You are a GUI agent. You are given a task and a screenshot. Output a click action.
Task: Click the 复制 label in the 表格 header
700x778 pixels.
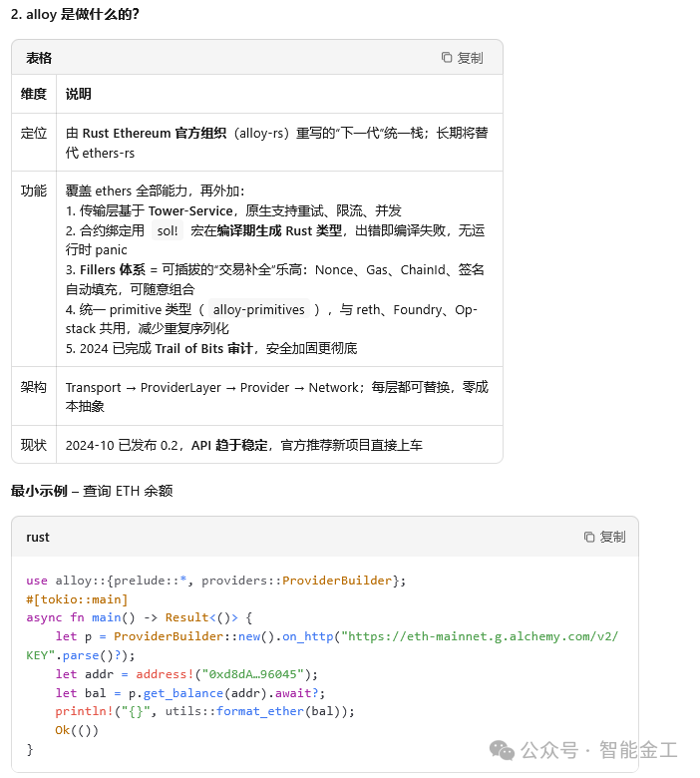pyautogui.click(x=470, y=58)
